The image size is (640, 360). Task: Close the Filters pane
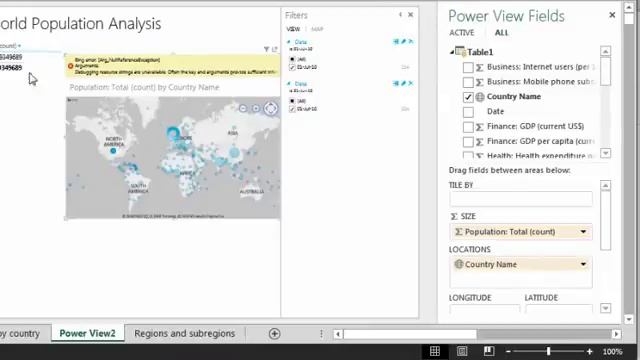click(411, 15)
